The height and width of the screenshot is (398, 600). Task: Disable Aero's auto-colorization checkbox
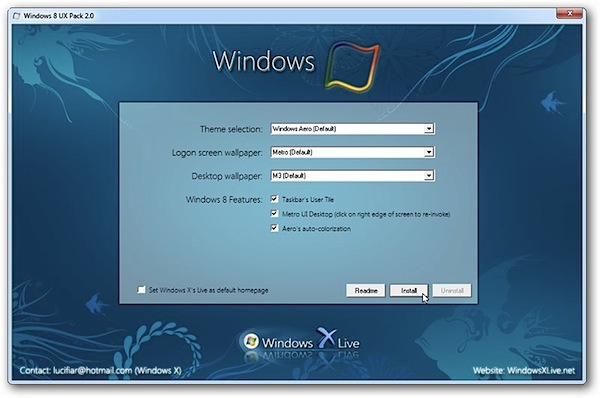click(x=274, y=228)
